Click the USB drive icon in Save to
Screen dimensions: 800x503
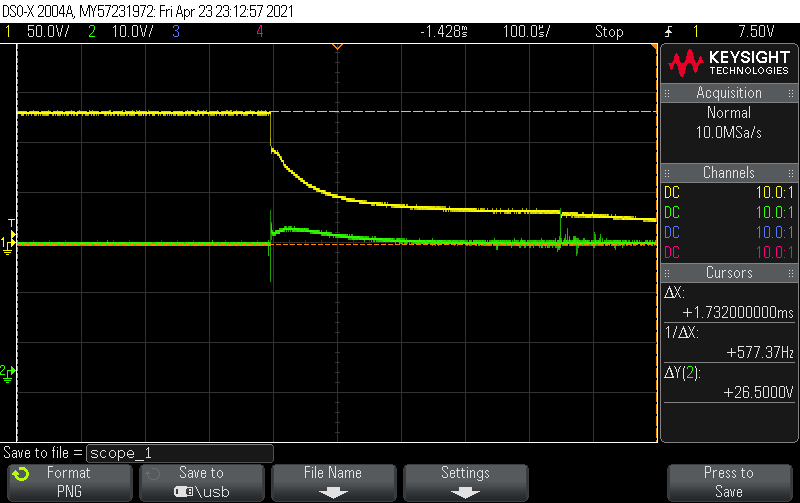pyautogui.click(x=184, y=491)
